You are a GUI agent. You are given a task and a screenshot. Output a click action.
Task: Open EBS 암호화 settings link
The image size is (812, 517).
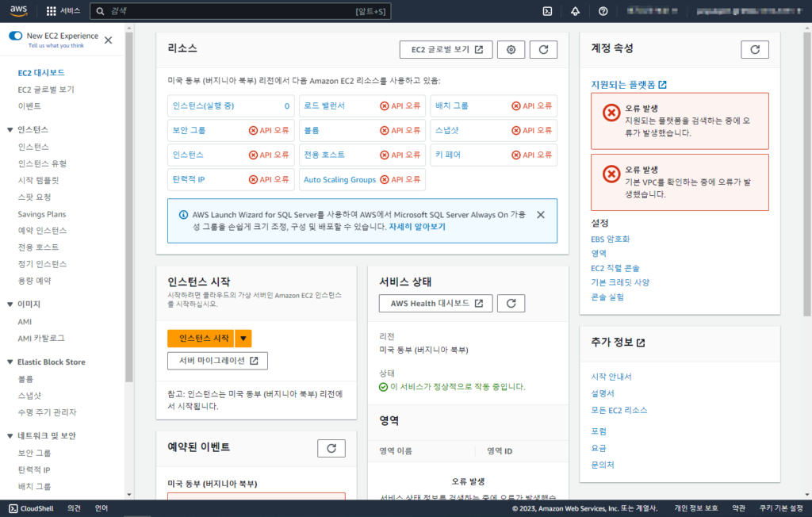610,239
